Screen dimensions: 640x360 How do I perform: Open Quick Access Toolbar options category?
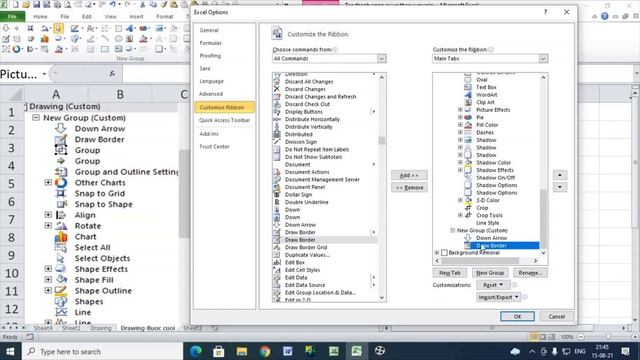point(224,120)
